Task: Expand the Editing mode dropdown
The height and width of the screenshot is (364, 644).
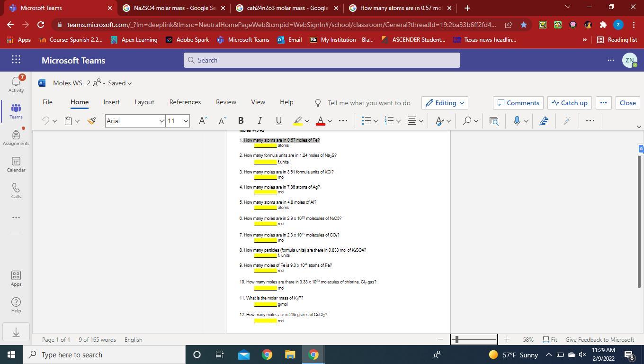Action: click(x=445, y=103)
